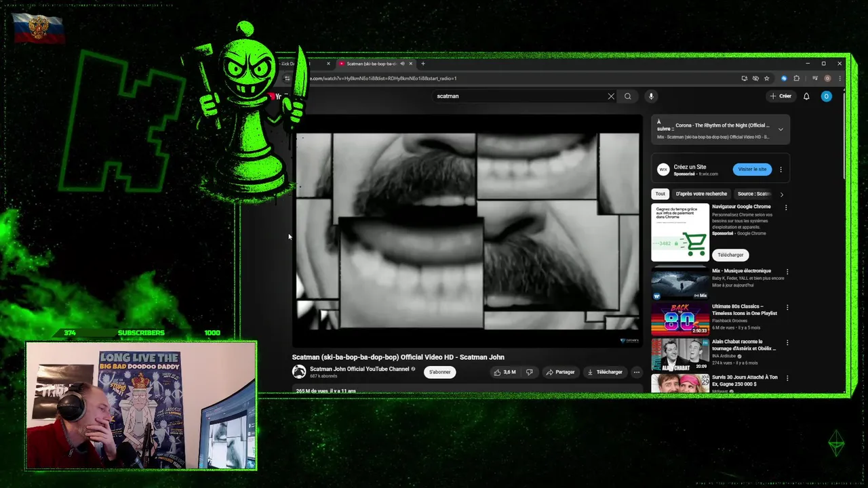868x488 pixels.
Task: Click Télécharger below the video
Action: pyautogui.click(x=605, y=372)
